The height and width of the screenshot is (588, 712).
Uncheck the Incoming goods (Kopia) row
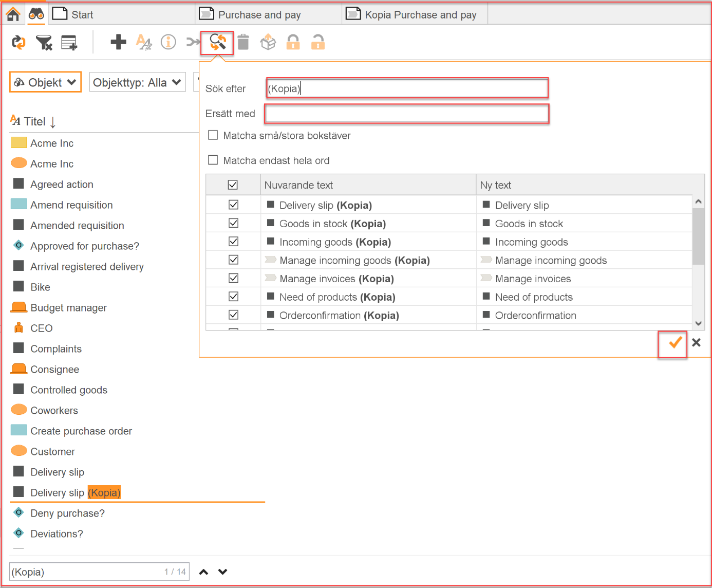point(234,241)
